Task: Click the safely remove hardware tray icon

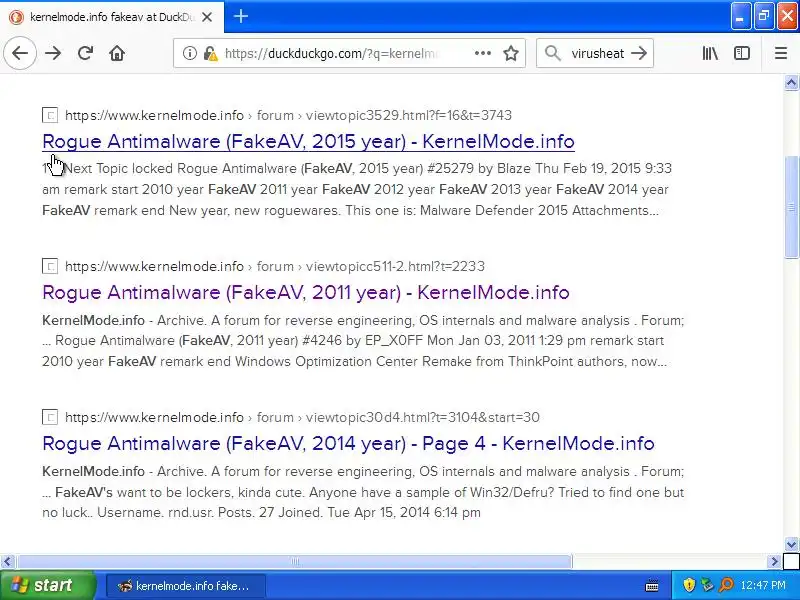Action: [x=707, y=585]
